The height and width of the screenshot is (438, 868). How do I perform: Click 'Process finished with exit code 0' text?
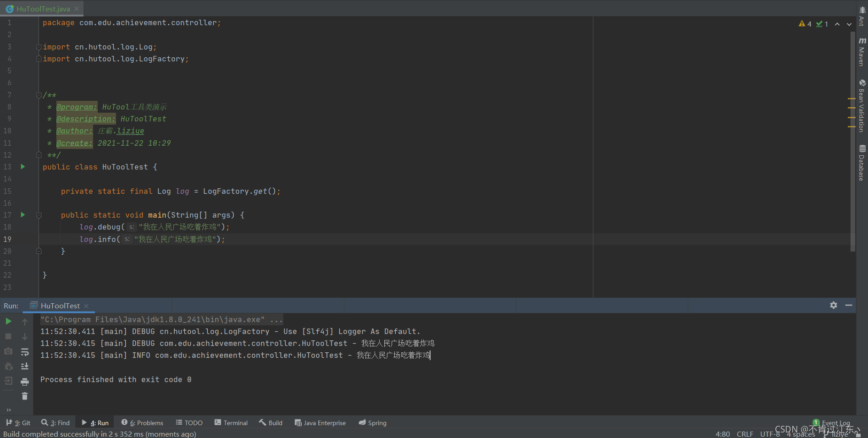click(x=116, y=379)
